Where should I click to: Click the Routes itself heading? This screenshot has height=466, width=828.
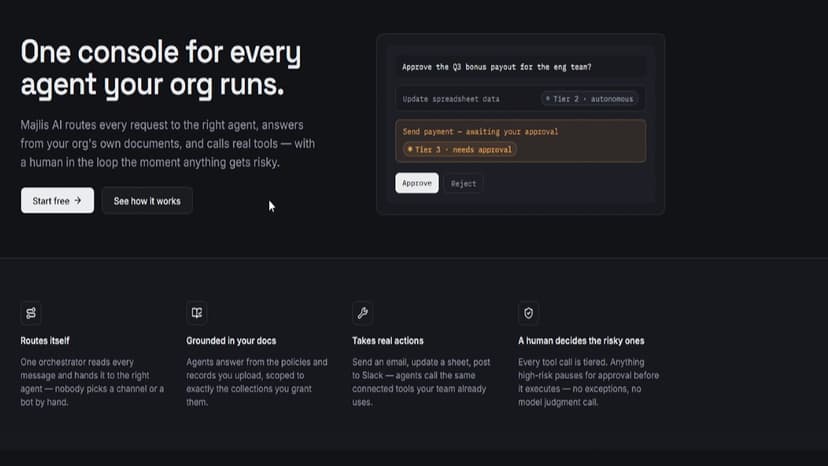click(45, 341)
